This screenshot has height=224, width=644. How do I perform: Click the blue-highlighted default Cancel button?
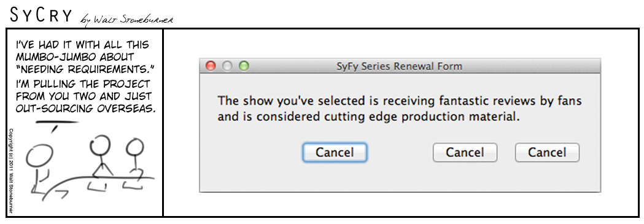[x=335, y=153]
